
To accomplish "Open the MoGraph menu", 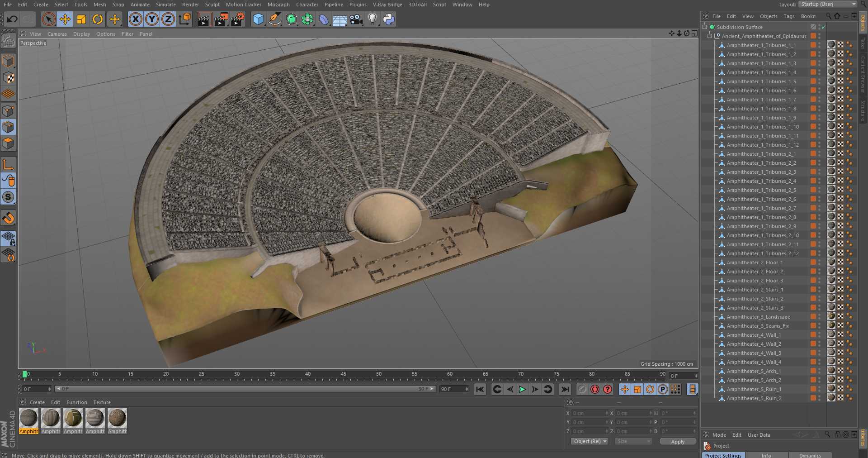I will 278,5.
